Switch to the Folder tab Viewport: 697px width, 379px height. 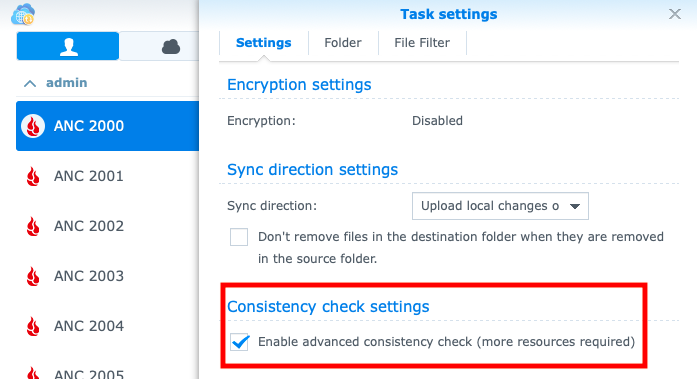pos(343,43)
